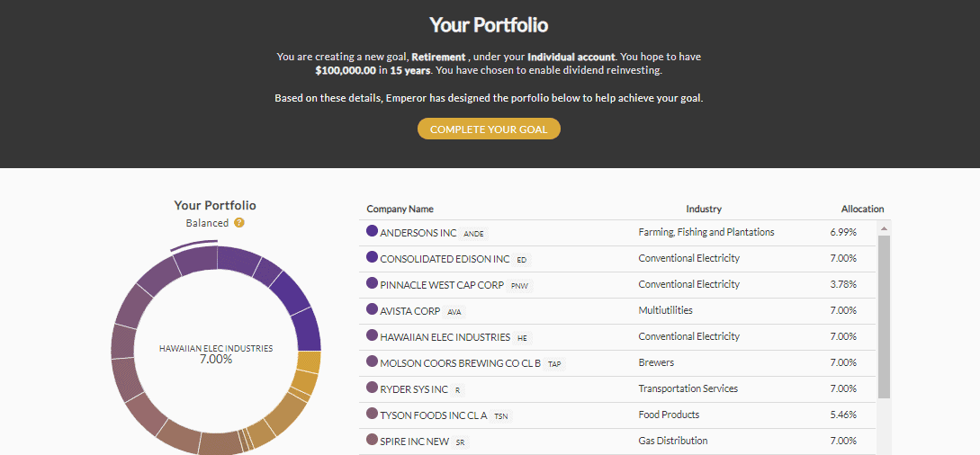Click the TYSON FOODS color dot
Image resolution: width=980 pixels, height=455 pixels.
click(372, 414)
